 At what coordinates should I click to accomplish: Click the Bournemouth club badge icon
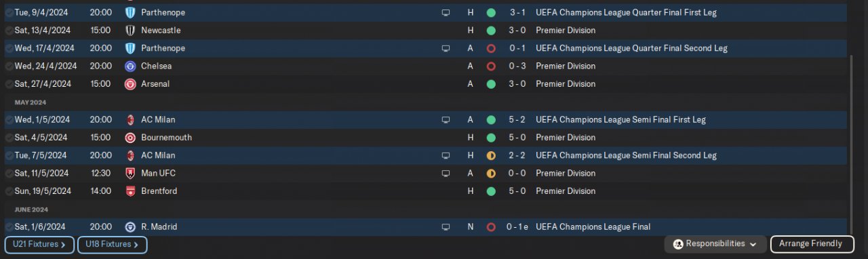[x=130, y=138]
